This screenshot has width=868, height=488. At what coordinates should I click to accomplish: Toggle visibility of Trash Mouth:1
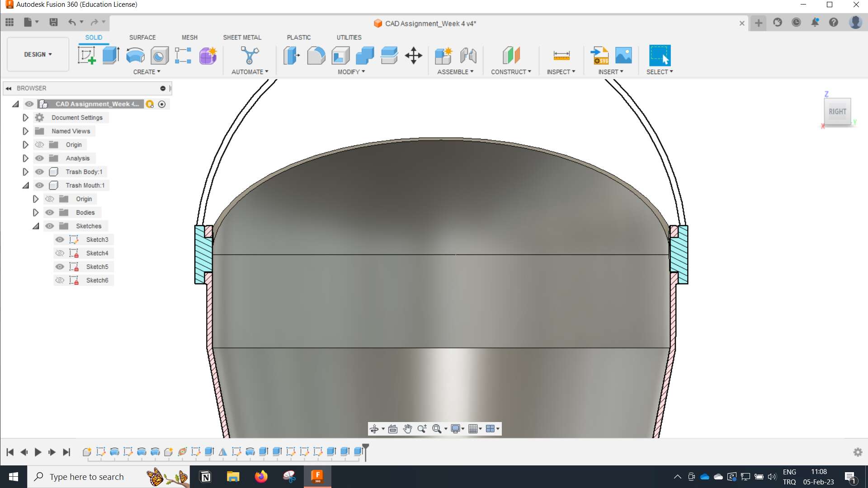pyautogui.click(x=40, y=185)
